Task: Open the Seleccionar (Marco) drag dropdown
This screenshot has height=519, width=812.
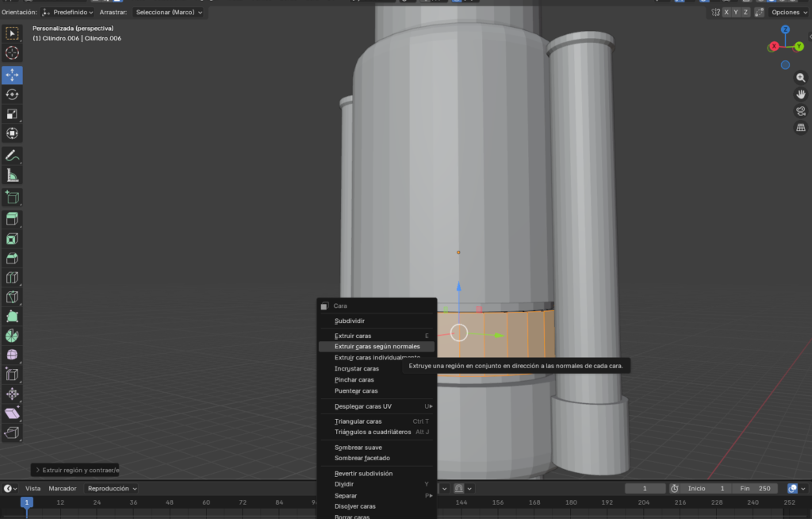Action: click(x=168, y=12)
